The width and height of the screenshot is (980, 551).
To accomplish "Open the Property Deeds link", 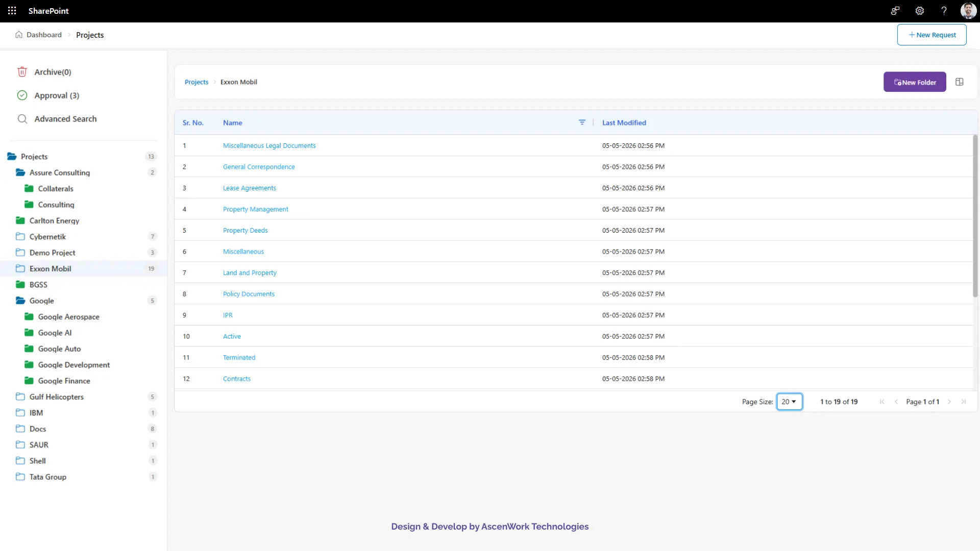I will point(245,230).
